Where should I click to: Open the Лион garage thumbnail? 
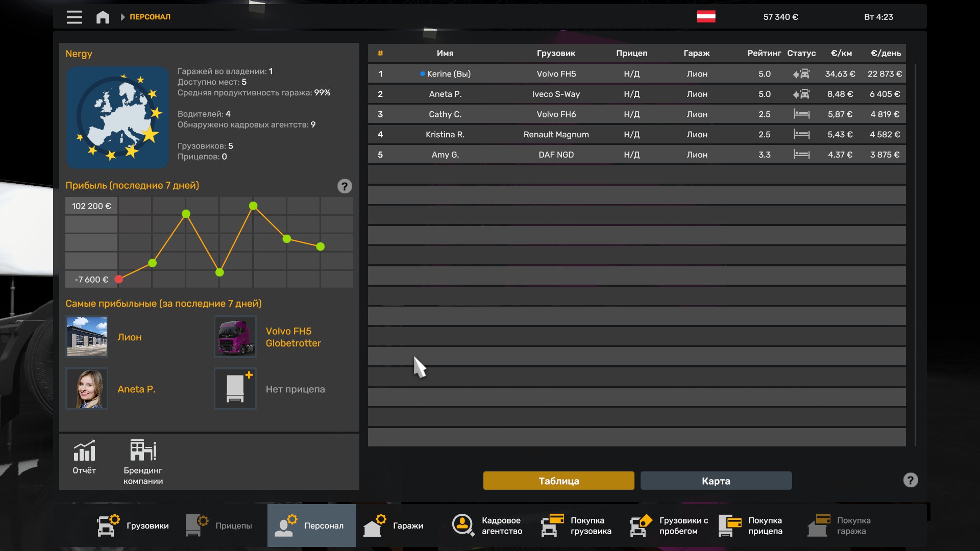[87, 337]
